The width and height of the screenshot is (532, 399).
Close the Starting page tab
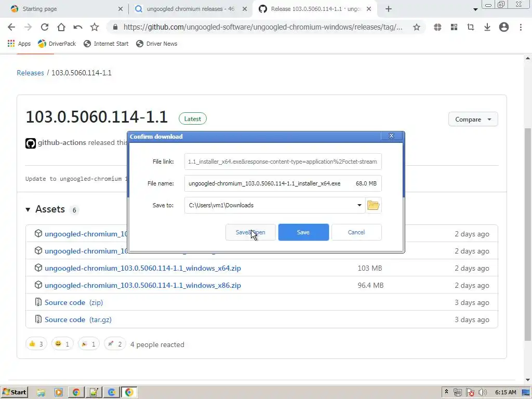pyautogui.click(x=121, y=9)
